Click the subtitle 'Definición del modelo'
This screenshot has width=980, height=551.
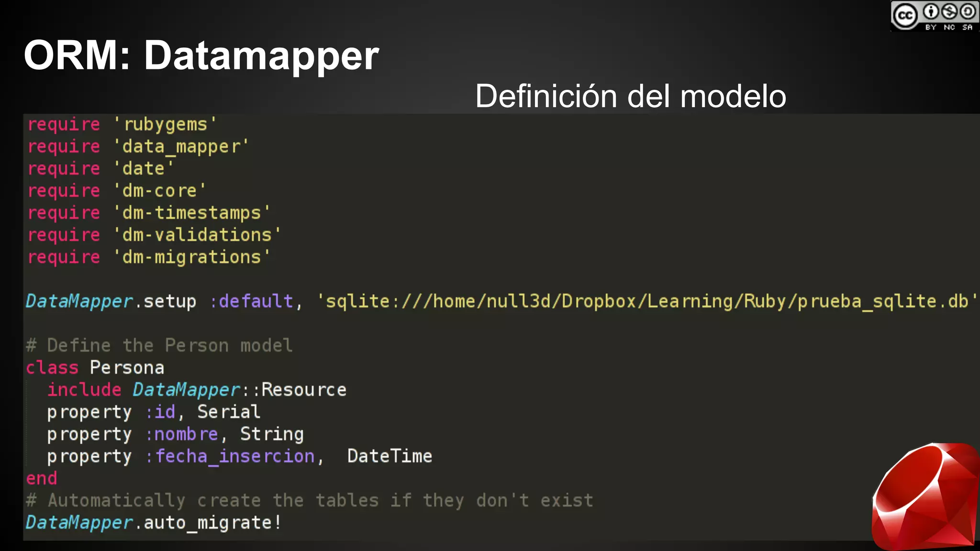630,96
